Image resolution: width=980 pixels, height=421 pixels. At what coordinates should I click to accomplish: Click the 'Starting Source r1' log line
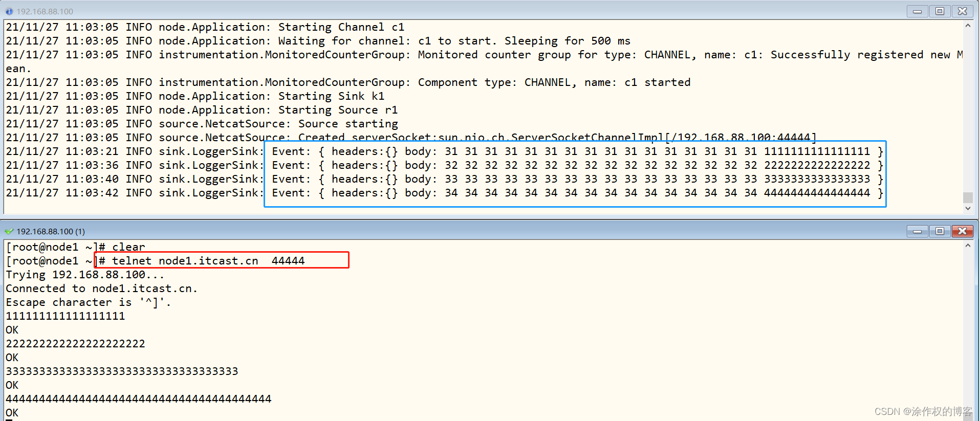(202, 110)
